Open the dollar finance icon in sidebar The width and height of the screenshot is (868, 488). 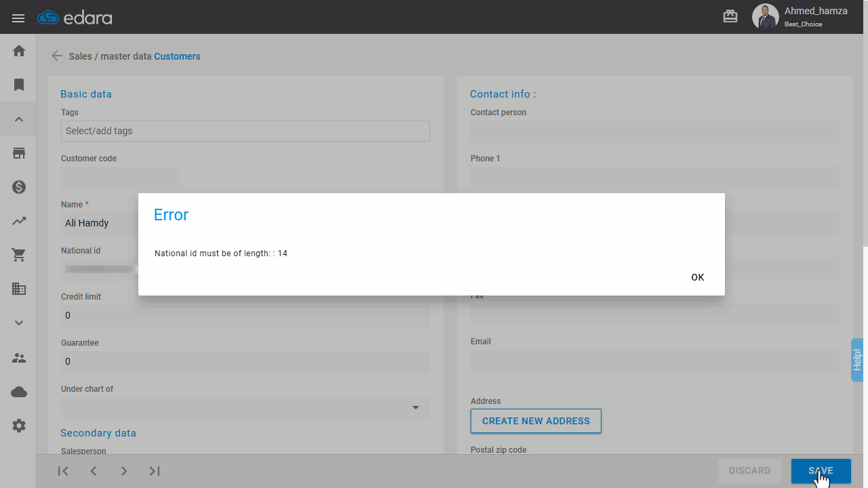coord(19,187)
